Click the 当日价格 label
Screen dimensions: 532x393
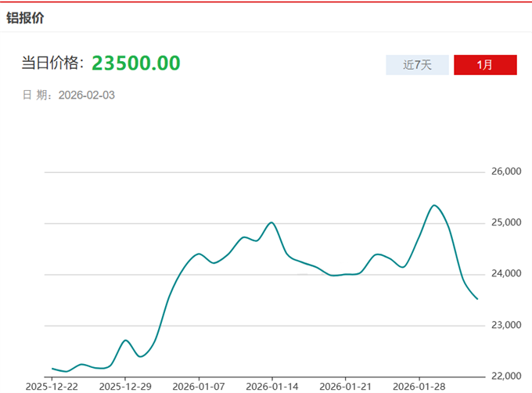[52, 64]
